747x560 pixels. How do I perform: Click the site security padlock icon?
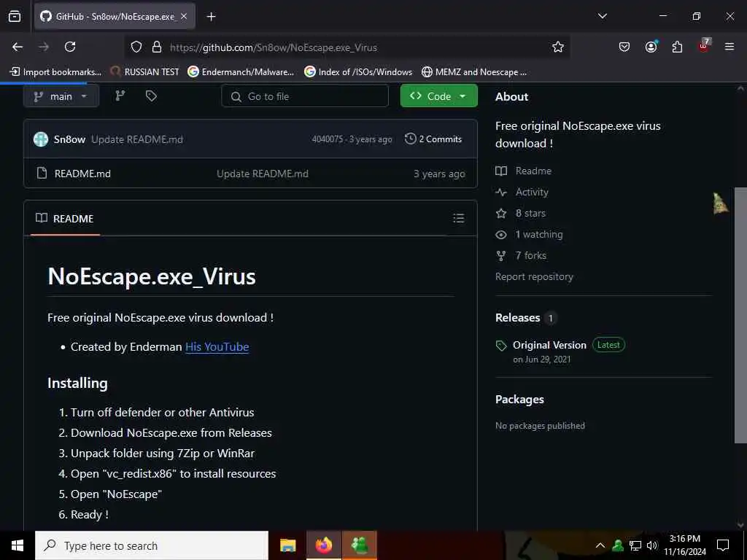(x=157, y=47)
